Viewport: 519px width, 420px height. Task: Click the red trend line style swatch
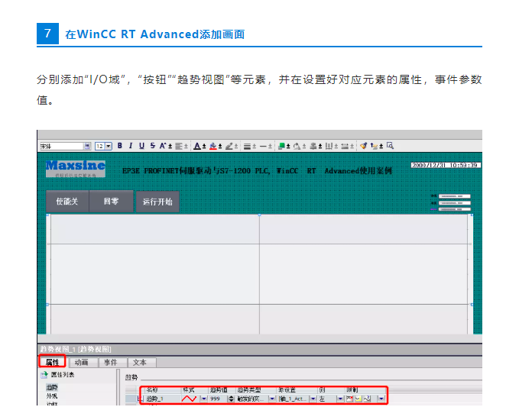190,399
